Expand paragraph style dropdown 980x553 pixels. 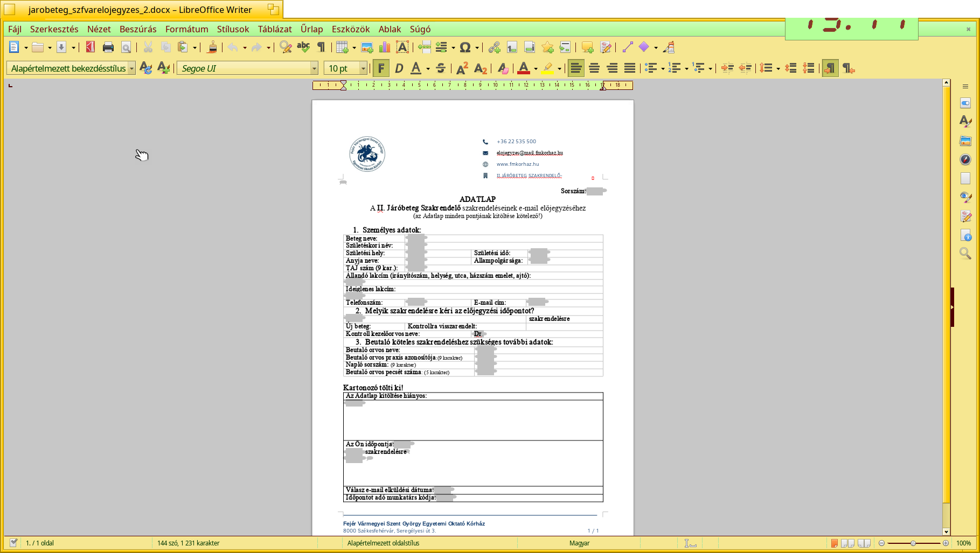coord(131,68)
